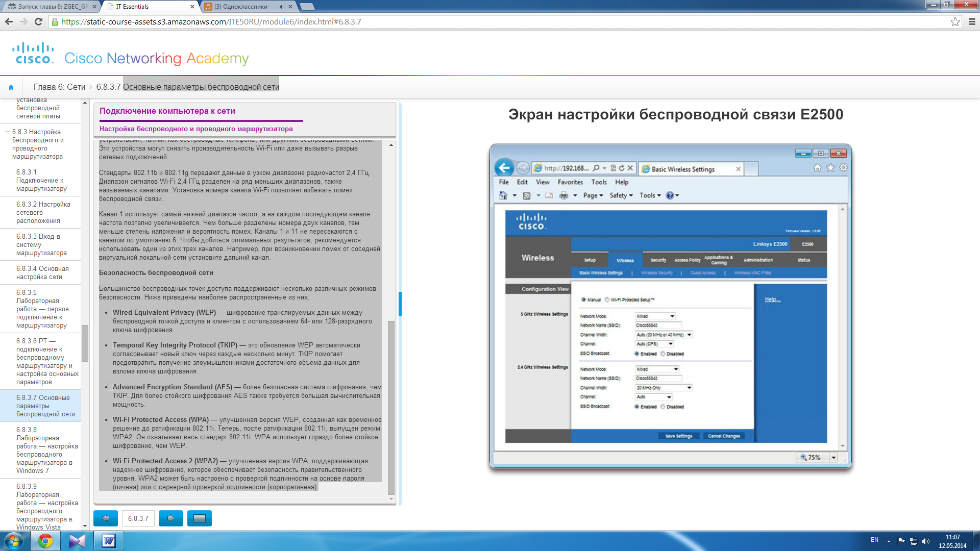Screen dimensions: 980x551
Task: Select Manual radio in E2500 screenshot
Action: pos(583,300)
